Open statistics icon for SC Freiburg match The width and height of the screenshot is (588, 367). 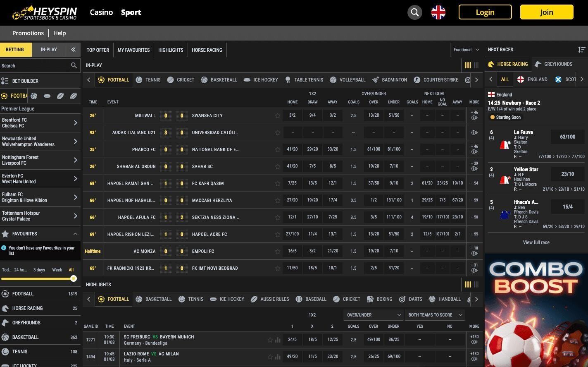278,340
